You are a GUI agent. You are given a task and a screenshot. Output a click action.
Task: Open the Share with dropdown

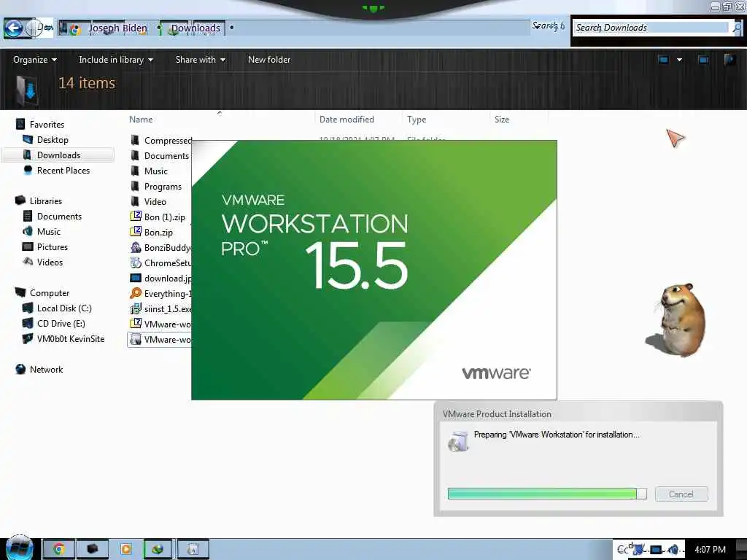pyautogui.click(x=200, y=60)
